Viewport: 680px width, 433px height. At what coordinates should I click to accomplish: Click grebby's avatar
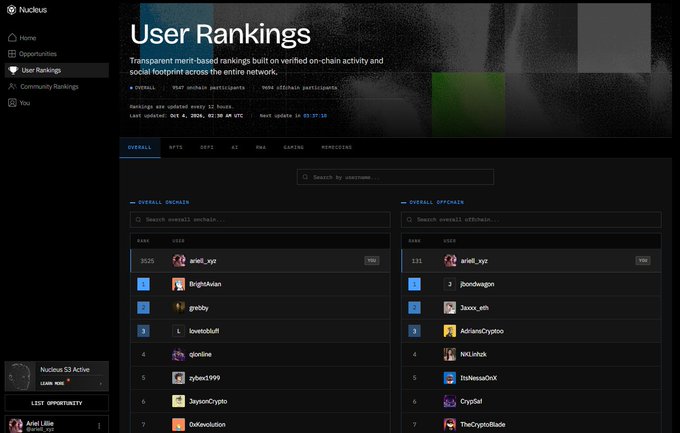tap(178, 308)
